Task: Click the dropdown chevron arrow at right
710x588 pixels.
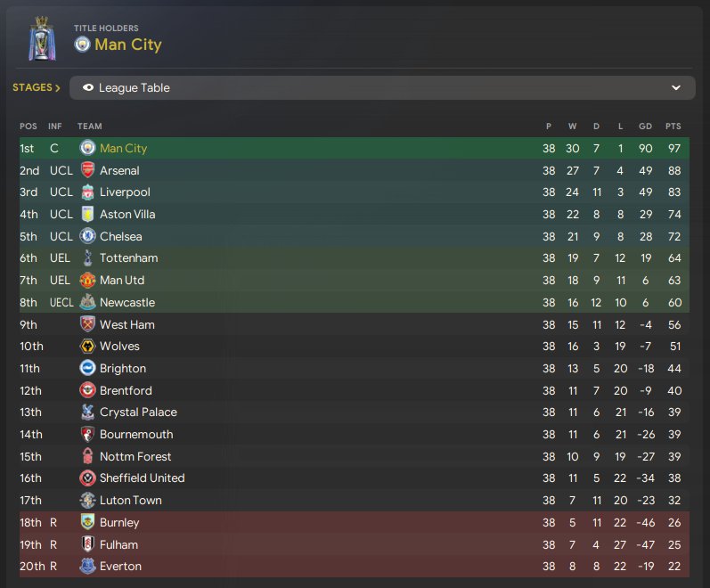Action: 676,88
